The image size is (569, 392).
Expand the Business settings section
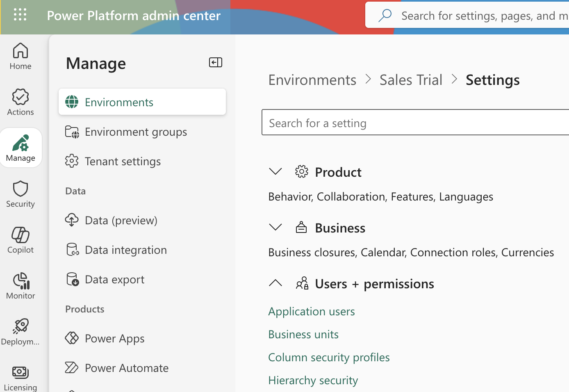pyautogui.click(x=275, y=228)
